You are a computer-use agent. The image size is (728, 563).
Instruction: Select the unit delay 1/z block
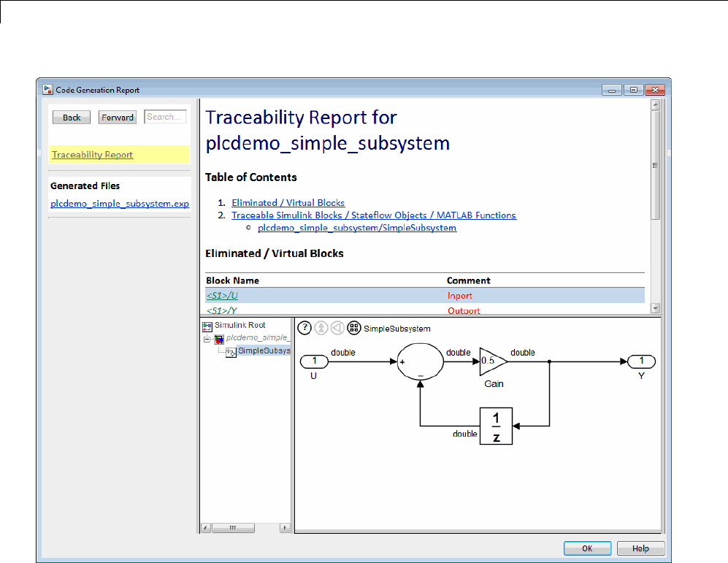pos(496,426)
